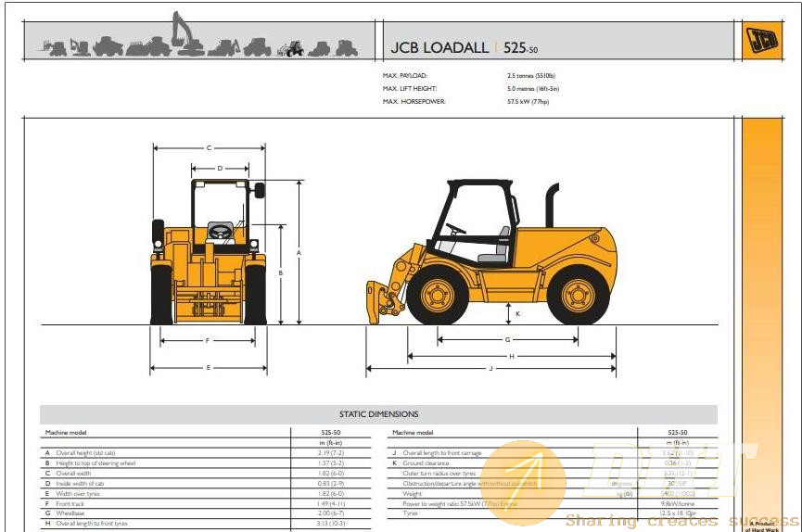Click 'Overall length to front carriage' row
The image size is (802, 532).
pyautogui.click(x=553, y=453)
